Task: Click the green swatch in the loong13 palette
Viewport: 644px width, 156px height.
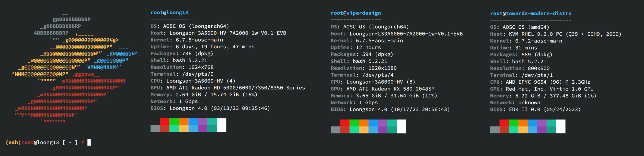Action: [174, 122]
